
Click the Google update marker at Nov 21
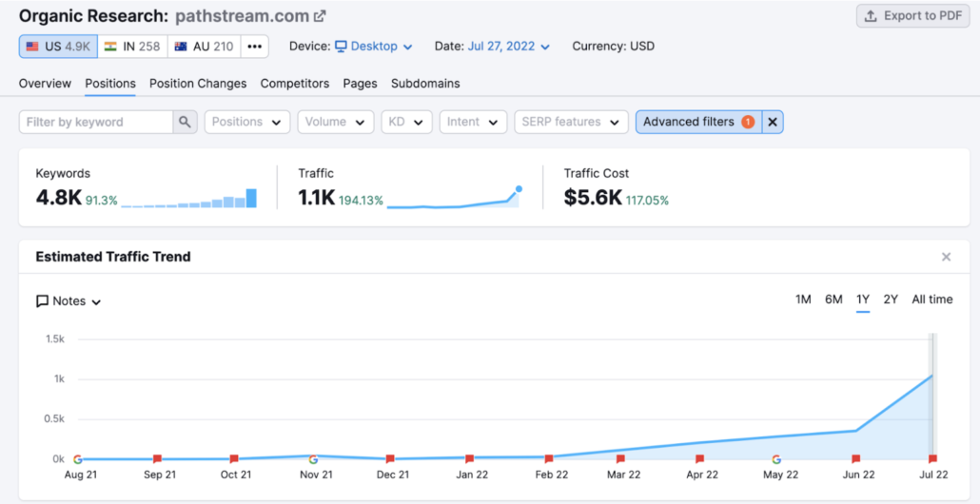[x=313, y=459]
